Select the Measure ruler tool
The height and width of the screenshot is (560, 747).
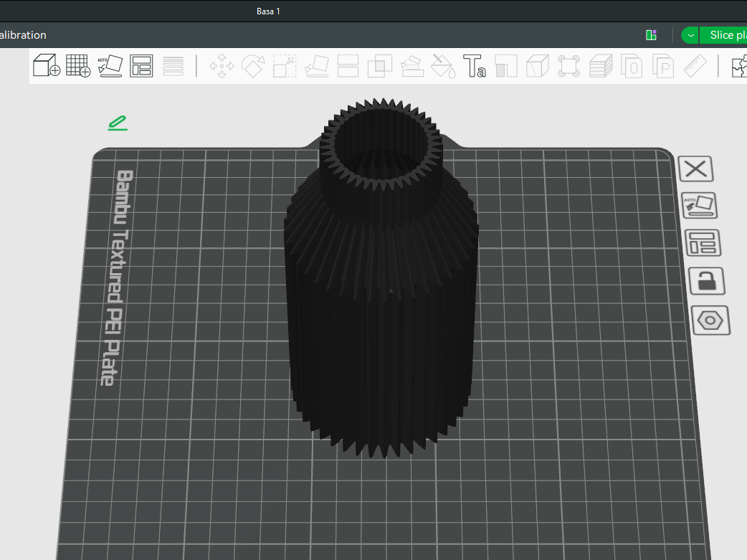(695, 67)
